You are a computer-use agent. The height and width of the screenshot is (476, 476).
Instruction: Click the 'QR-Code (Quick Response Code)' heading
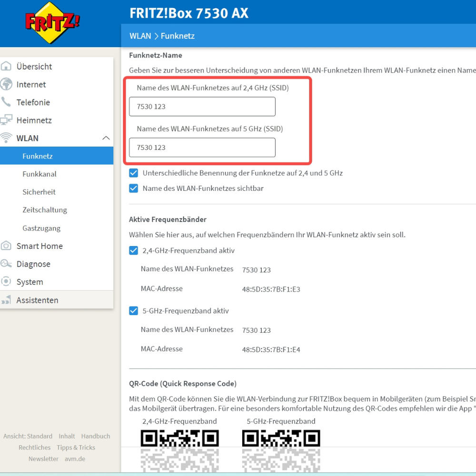183,383
